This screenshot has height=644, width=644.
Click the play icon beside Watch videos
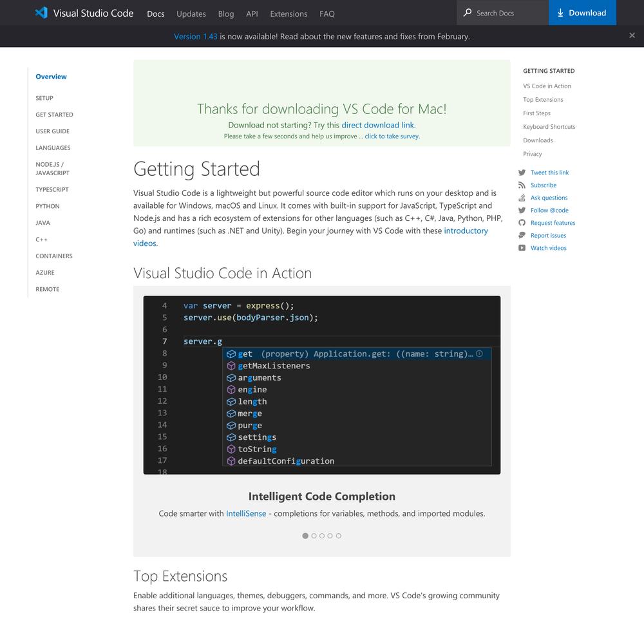[522, 248]
